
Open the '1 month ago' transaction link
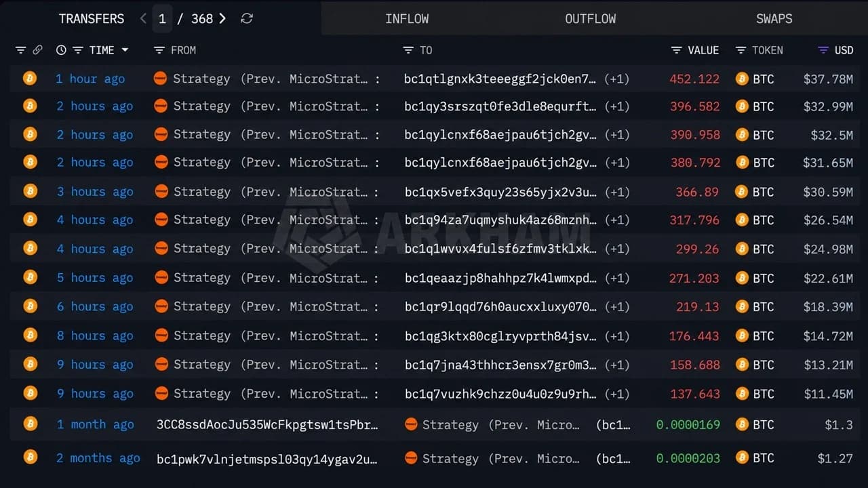(x=95, y=425)
